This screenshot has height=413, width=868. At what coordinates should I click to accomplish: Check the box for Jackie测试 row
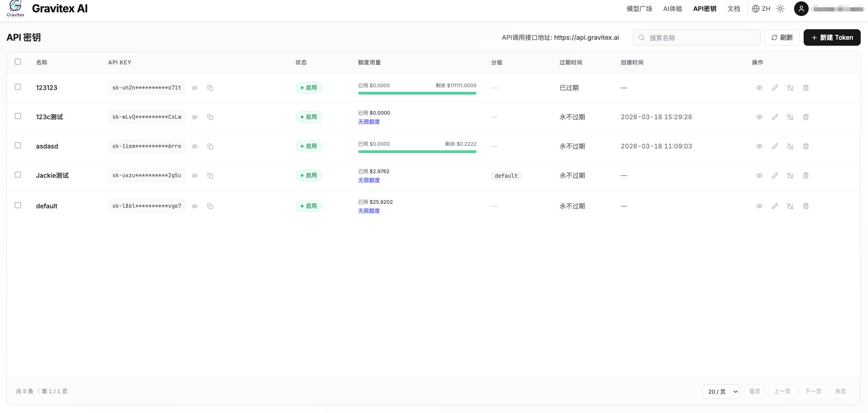(18, 175)
